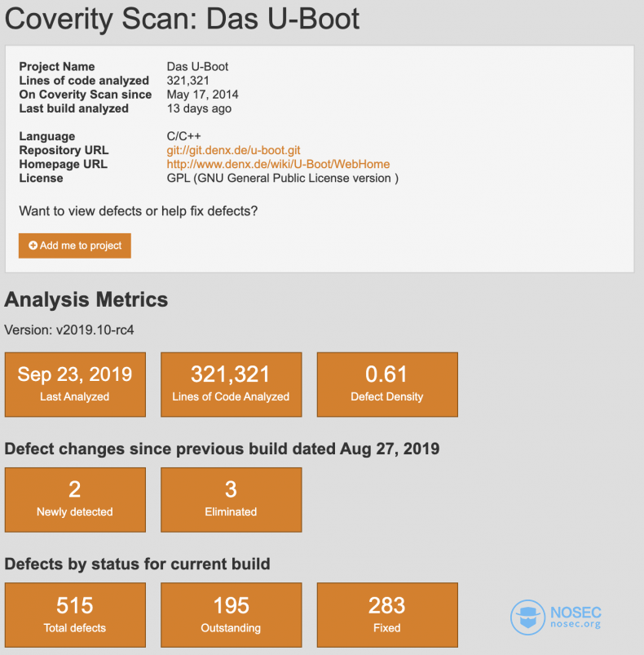
Task: Click the Das U-Boot project name value
Action: (197, 67)
